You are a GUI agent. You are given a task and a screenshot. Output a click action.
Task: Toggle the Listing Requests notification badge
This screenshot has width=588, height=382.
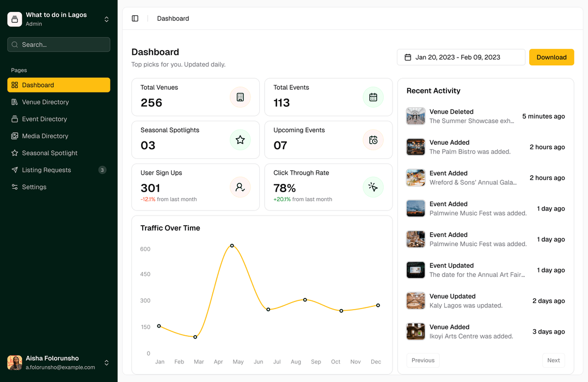click(102, 170)
